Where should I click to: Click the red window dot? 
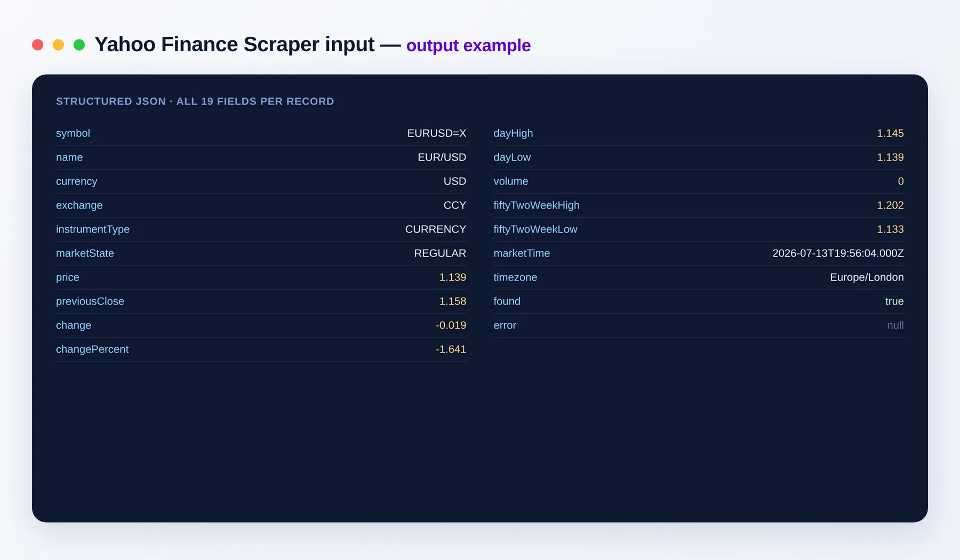coord(37,45)
